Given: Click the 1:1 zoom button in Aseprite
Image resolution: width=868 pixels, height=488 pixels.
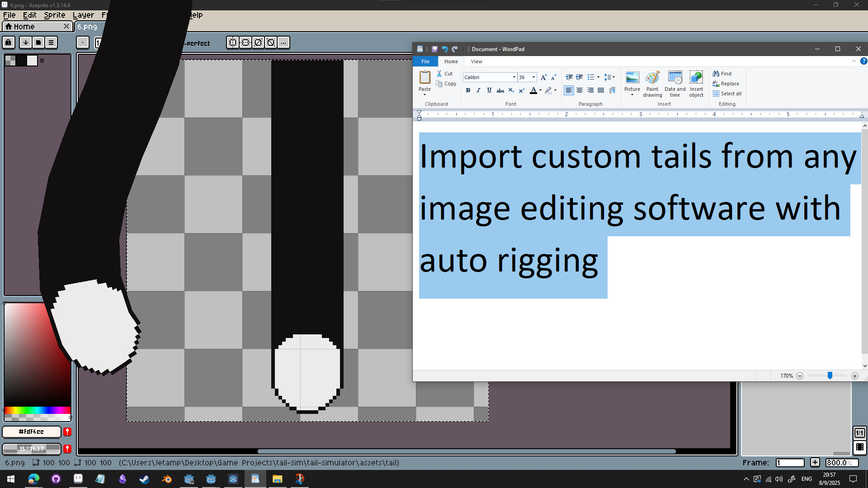Looking at the screenshot, I should [x=859, y=433].
